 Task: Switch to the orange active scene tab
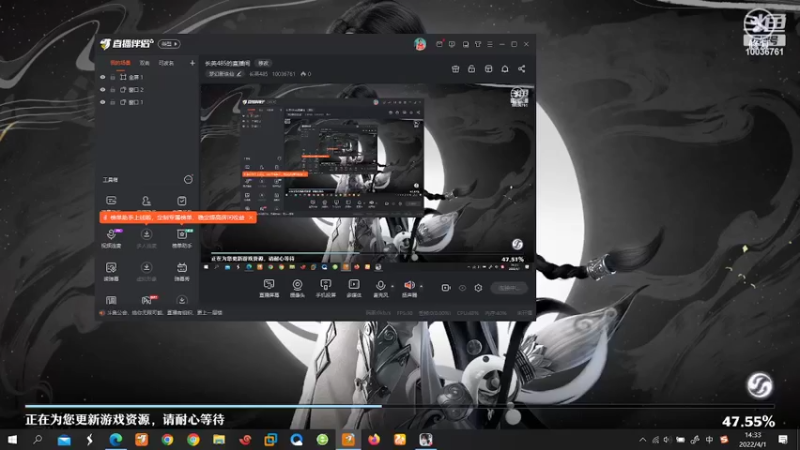click(x=120, y=63)
